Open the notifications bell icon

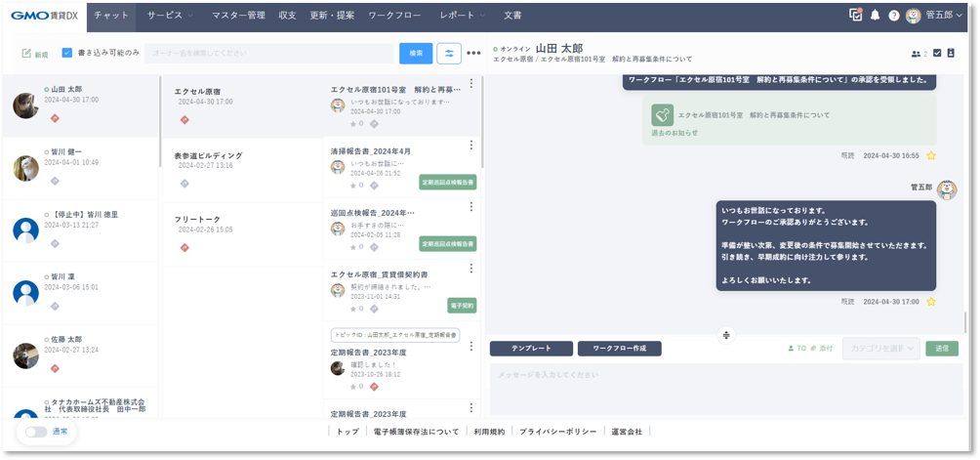click(x=875, y=16)
